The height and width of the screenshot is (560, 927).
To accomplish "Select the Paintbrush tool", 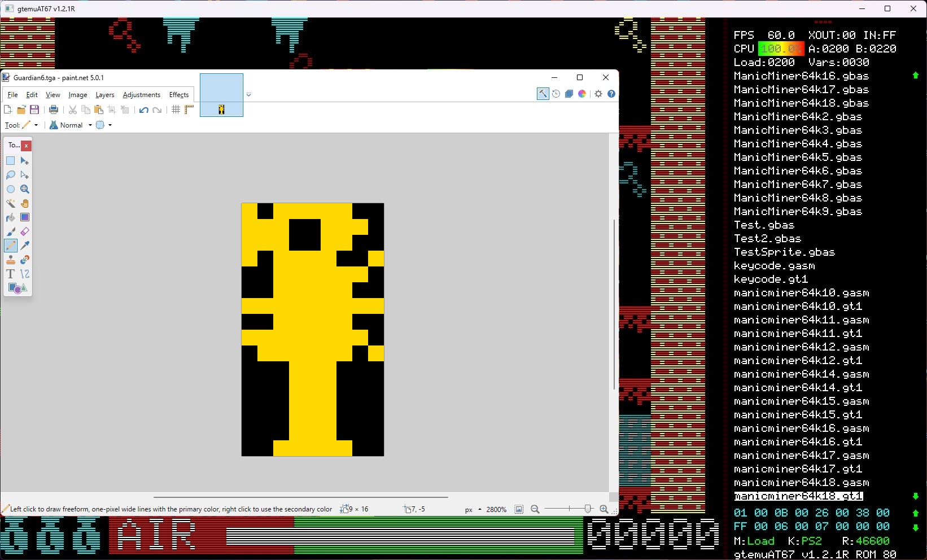I will (11, 231).
